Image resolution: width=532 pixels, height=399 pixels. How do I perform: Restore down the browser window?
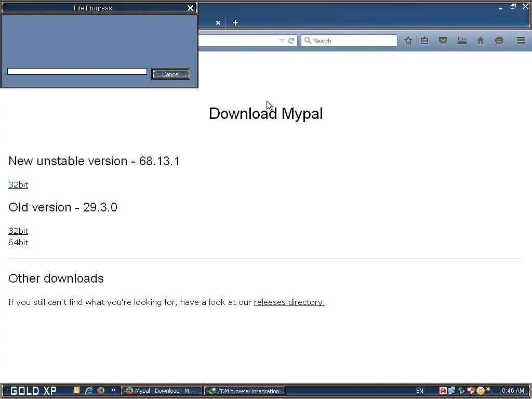[513, 7]
